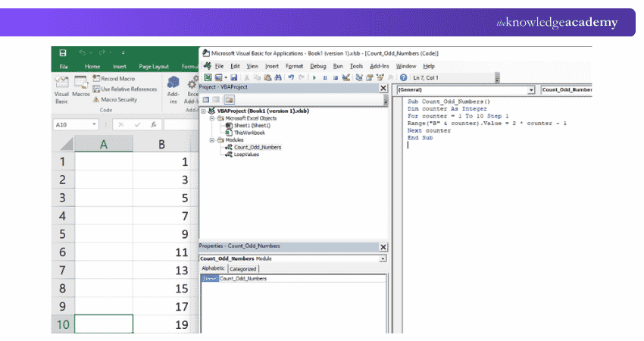644x341 pixels.
Task: Click the formula bar Enter checkmark
Action: (x=137, y=124)
